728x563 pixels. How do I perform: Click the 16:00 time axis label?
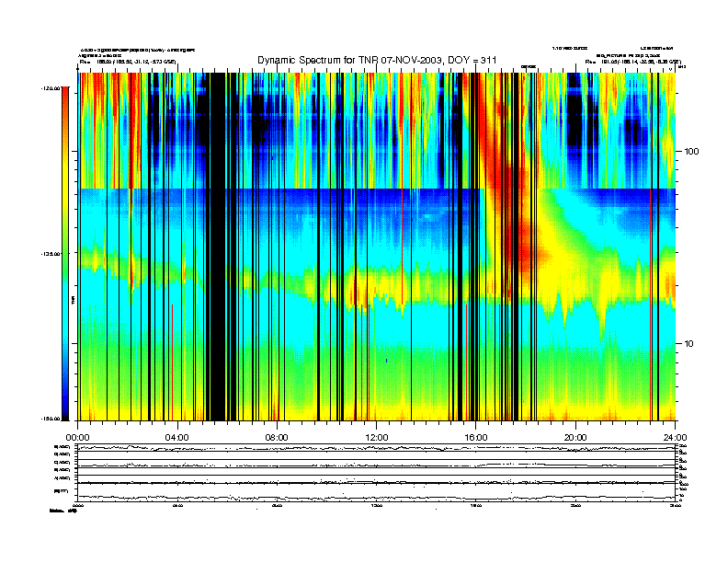[x=476, y=438]
